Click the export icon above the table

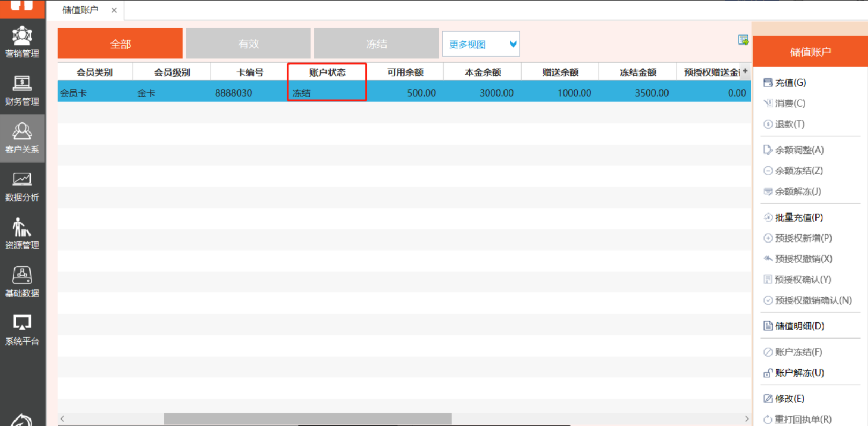click(743, 40)
